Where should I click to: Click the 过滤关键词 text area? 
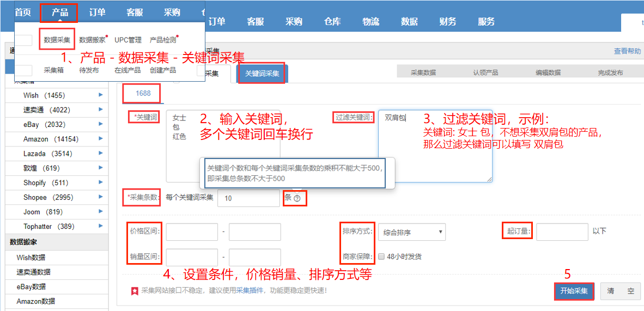[x=435, y=147]
